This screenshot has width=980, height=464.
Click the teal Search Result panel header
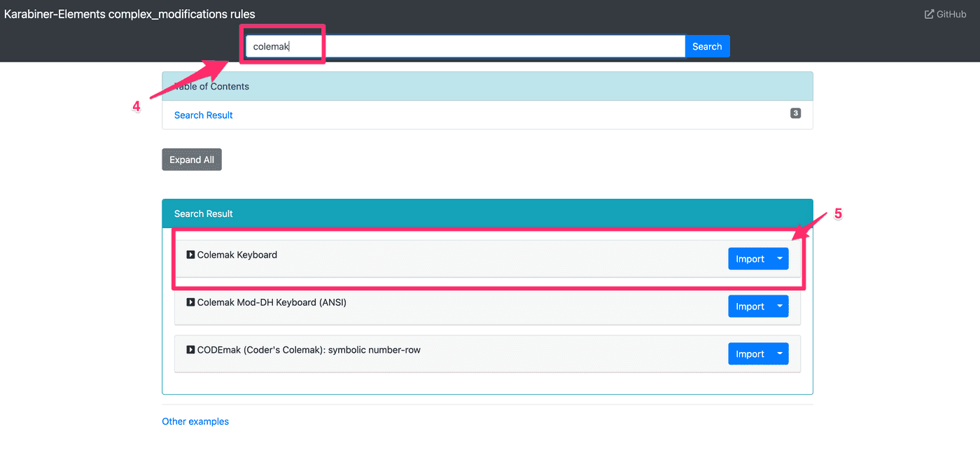[487, 213]
